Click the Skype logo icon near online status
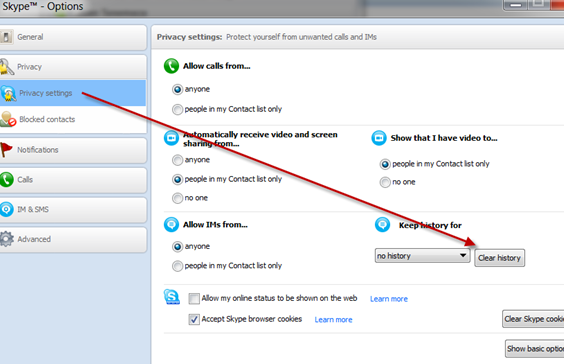Image resolution: width=564 pixels, height=364 pixels. point(172,297)
